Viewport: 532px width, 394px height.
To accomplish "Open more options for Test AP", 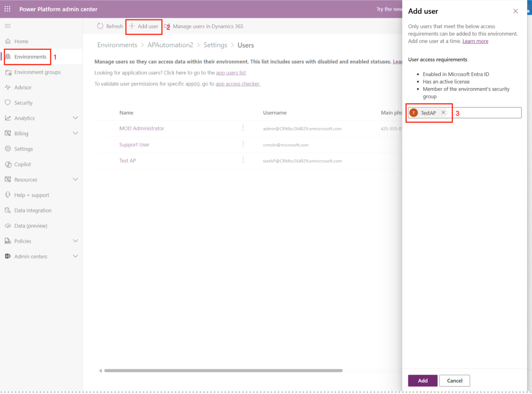I will click(243, 160).
